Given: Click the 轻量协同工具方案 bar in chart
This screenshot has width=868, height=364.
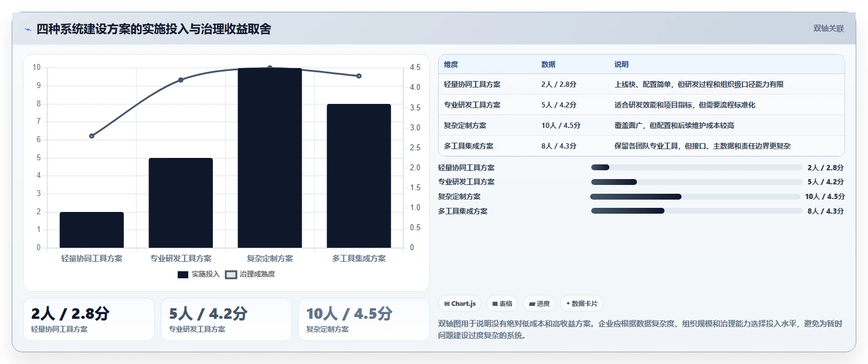Looking at the screenshot, I should point(91,230).
